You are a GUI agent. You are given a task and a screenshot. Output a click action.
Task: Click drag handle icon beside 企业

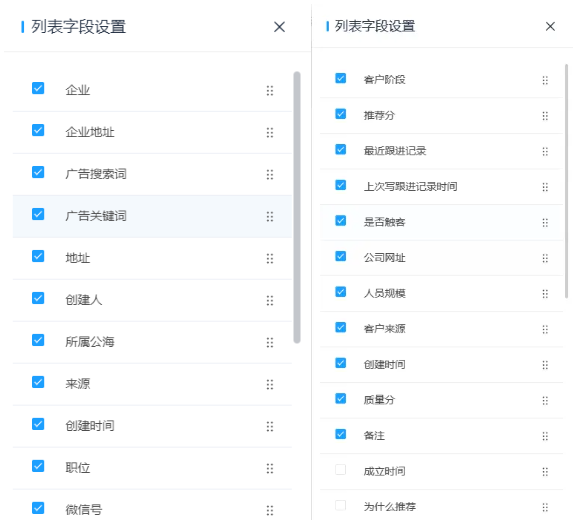tap(270, 91)
